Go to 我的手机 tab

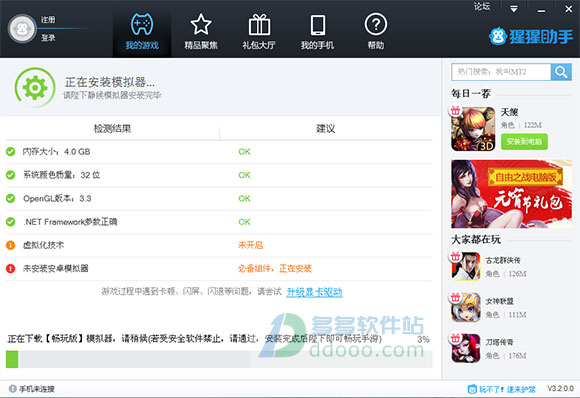point(317,32)
